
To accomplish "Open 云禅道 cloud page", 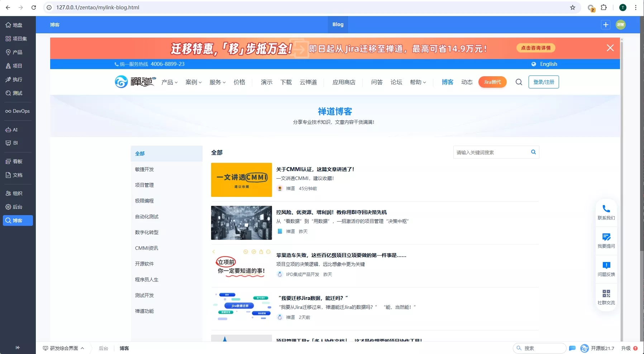I will (308, 82).
